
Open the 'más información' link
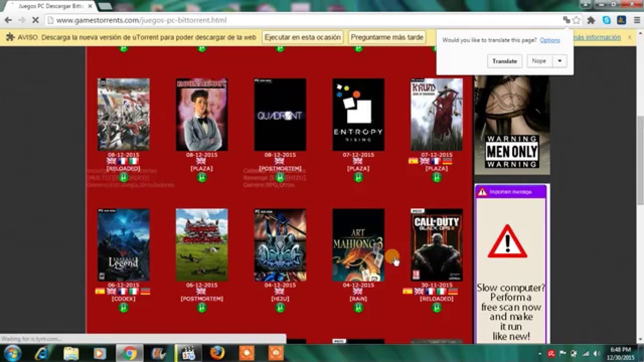pyautogui.click(x=598, y=37)
